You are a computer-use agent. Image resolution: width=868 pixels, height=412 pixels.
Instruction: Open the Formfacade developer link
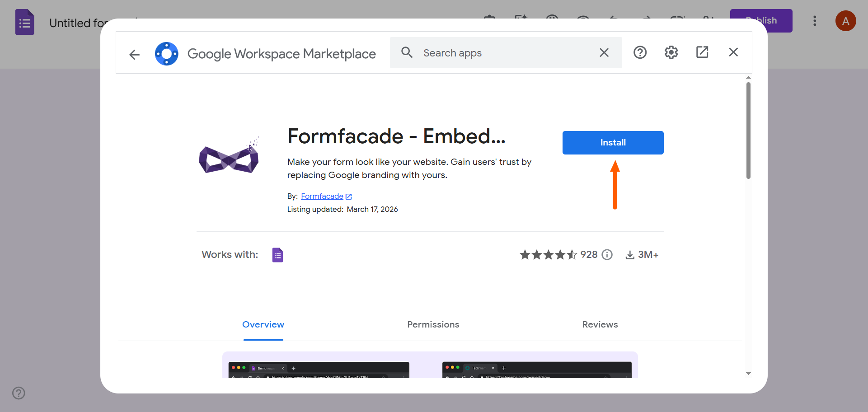(322, 196)
